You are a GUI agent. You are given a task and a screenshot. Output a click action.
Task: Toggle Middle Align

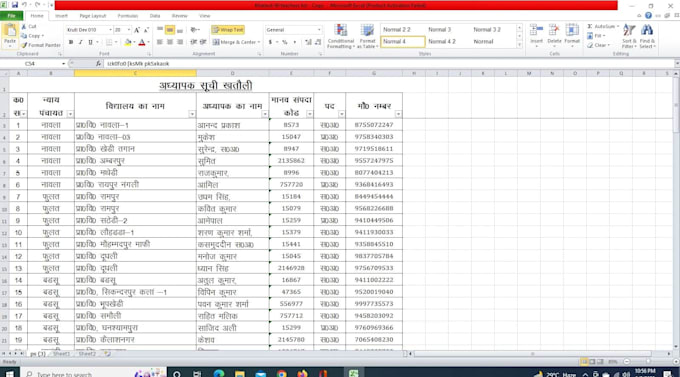coord(170,30)
